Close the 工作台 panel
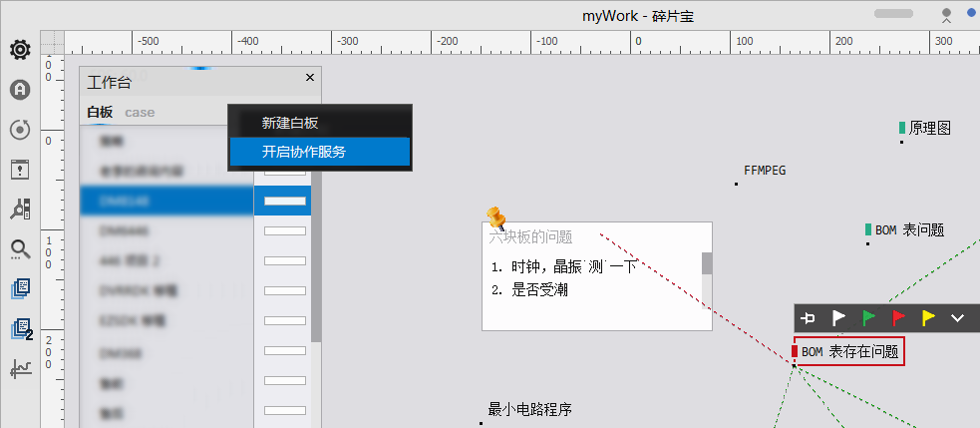 (x=309, y=78)
